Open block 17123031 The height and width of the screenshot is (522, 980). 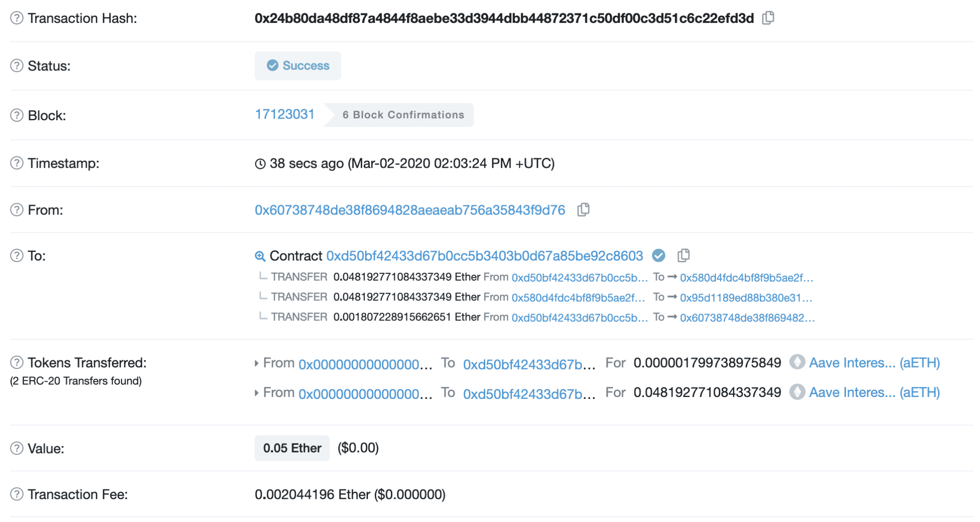point(285,114)
